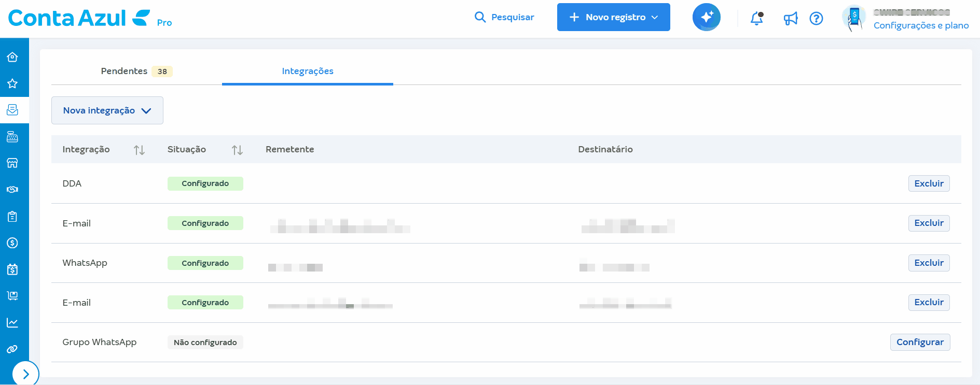Sort by Situação column arrows
980x385 pixels.
[x=237, y=150]
